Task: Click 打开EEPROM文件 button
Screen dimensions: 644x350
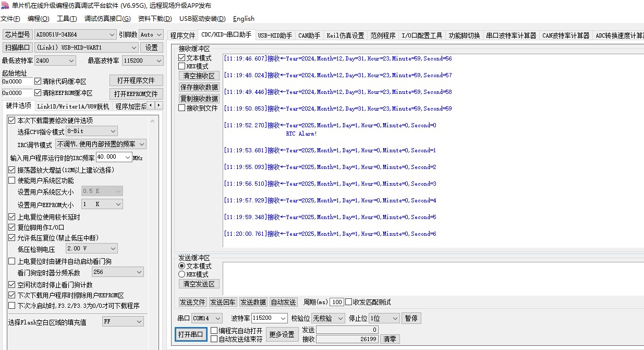Action: [136, 94]
